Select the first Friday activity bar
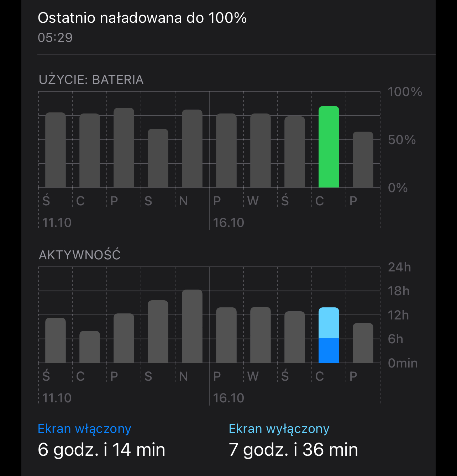457x476 pixels. click(x=124, y=338)
